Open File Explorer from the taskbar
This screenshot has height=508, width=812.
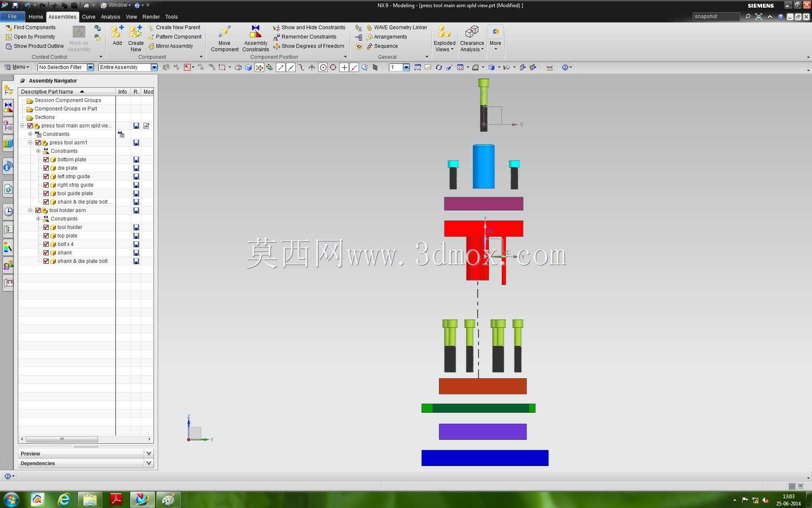pos(90,500)
